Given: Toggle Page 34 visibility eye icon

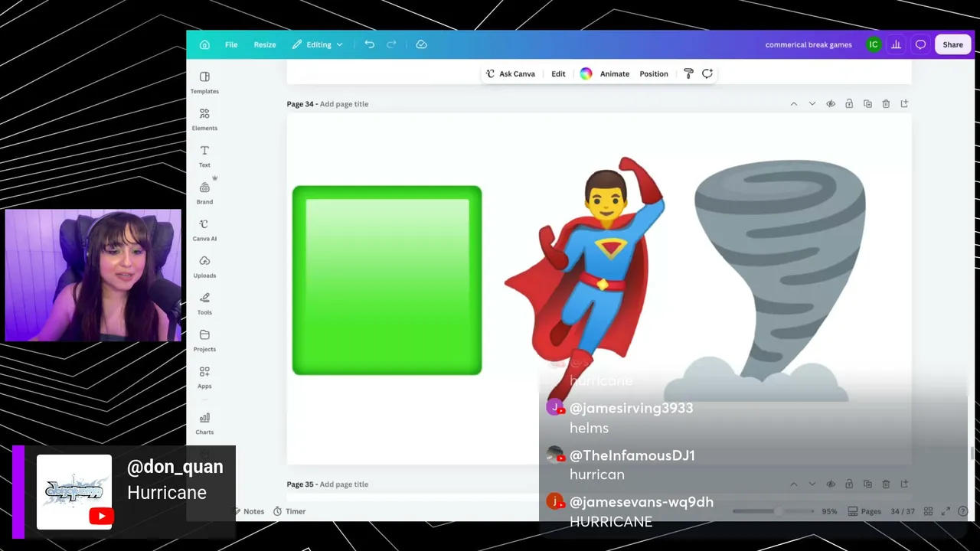Looking at the screenshot, I should 831,104.
